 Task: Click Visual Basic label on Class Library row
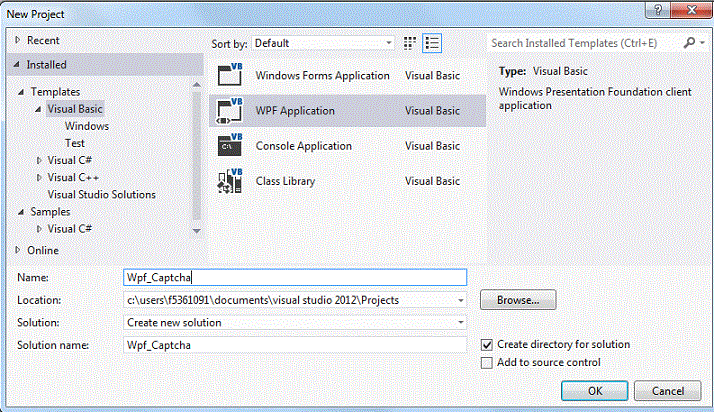coord(433,181)
